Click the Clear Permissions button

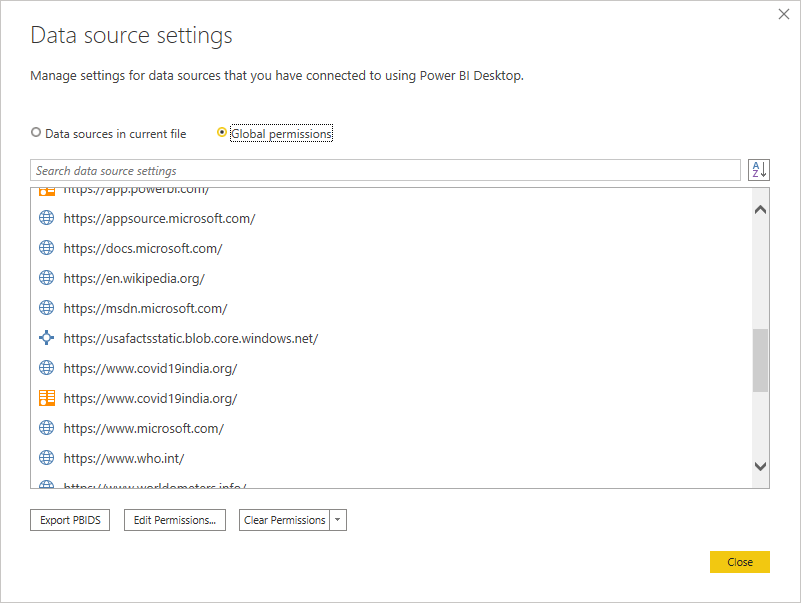pyautogui.click(x=284, y=520)
